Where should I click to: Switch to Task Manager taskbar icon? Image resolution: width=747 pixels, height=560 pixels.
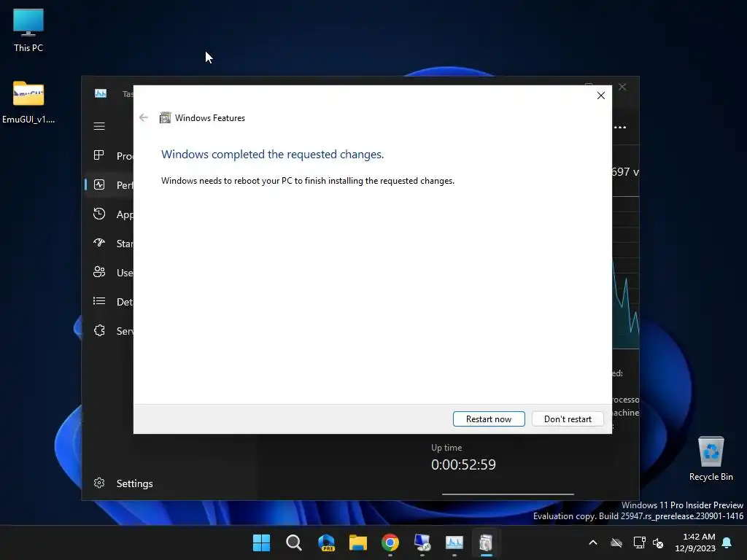coord(454,542)
